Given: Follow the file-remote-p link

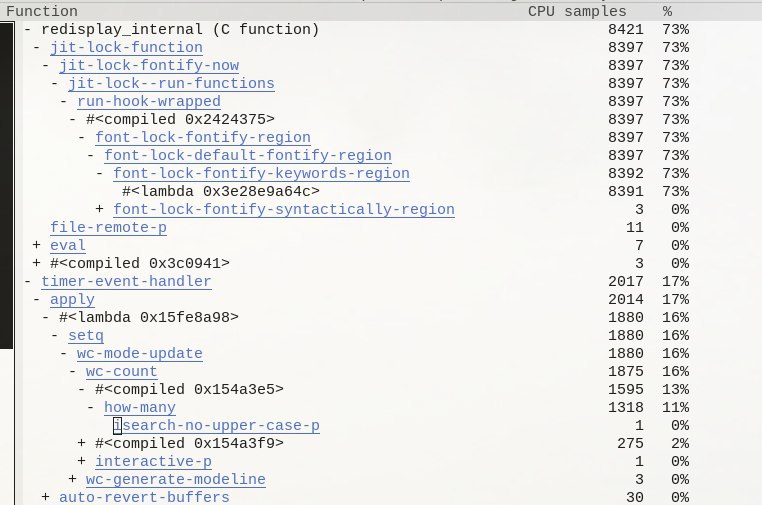Looking at the screenshot, I should [x=108, y=227].
